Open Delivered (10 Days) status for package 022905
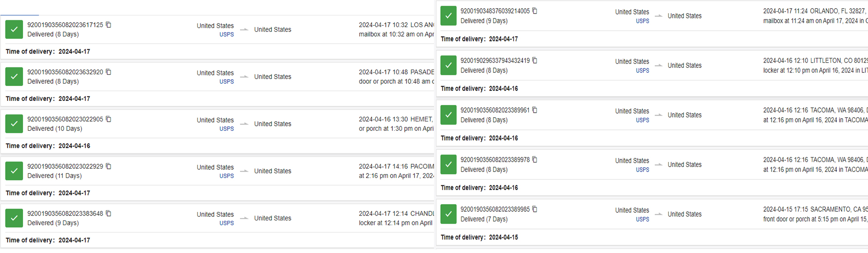This screenshot has width=868, height=253. 55,129
